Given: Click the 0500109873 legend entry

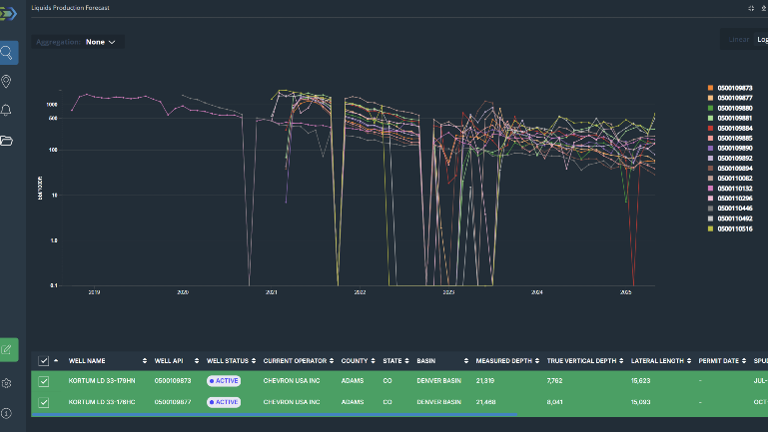Looking at the screenshot, I should tap(735, 88).
